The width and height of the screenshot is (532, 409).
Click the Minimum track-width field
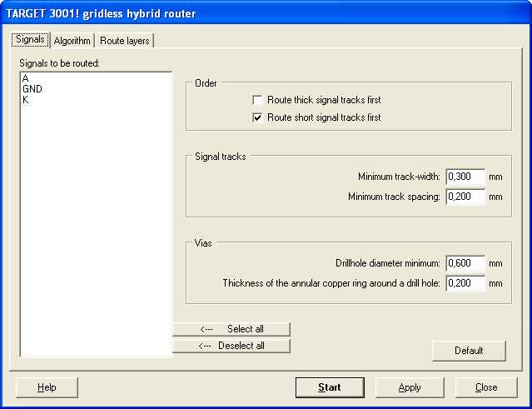click(465, 177)
